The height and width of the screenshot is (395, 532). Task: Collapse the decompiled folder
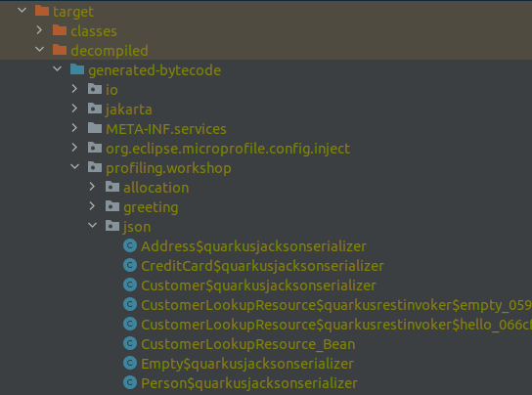point(40,50)
